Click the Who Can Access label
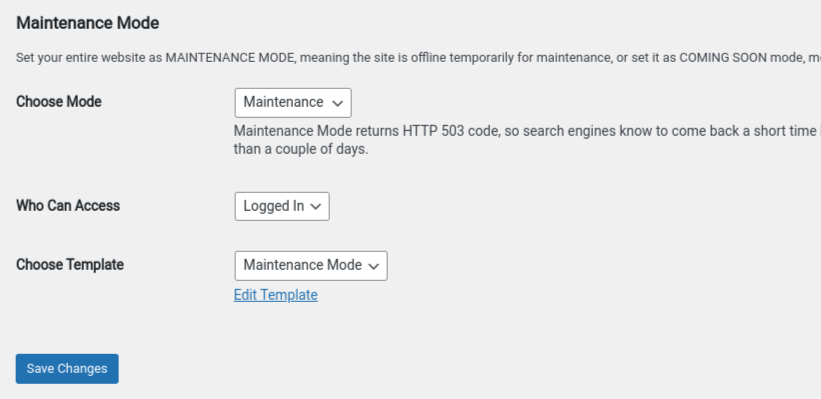 tap(68, 206)
